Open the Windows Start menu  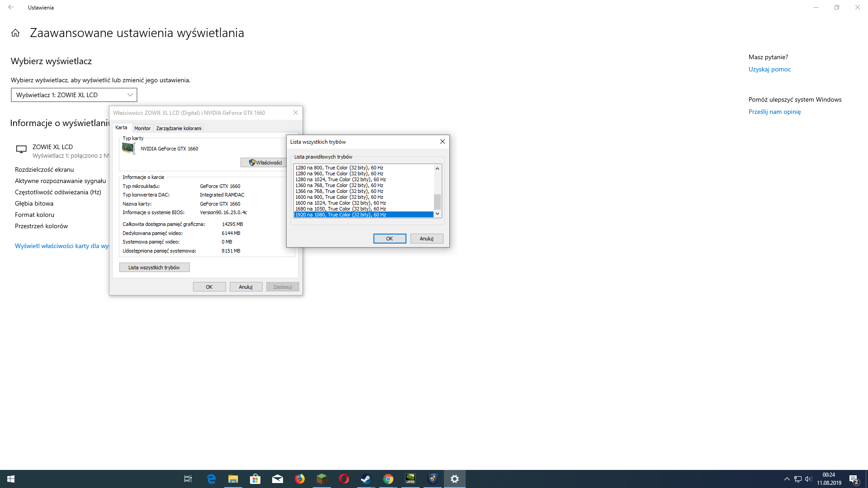[x=11, y=479]
